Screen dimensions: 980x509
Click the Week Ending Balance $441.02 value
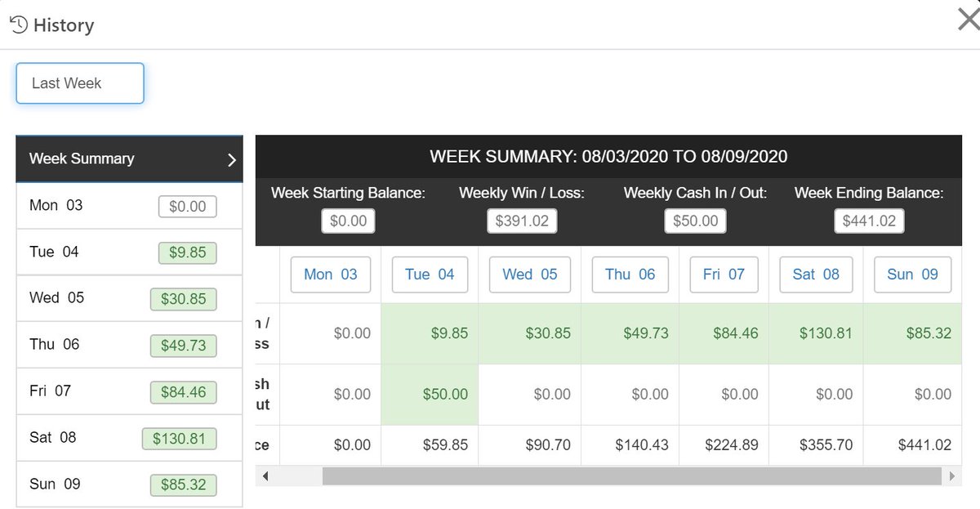click(869, 221)
